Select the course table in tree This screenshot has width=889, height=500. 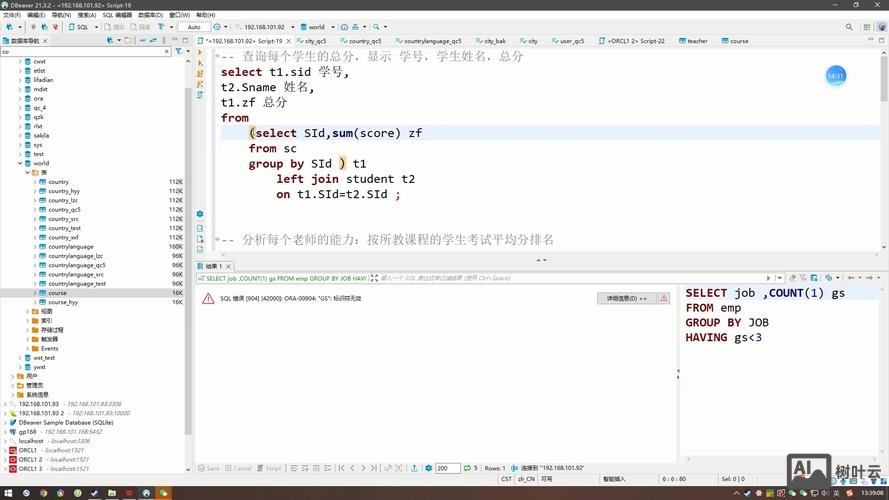pos(57,293)
